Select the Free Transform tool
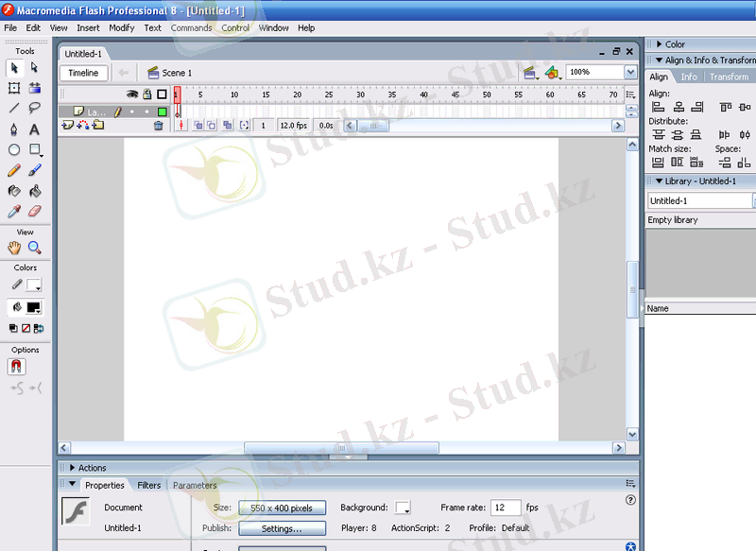Image resolution: width=756 pixels, height=551 pixels. click(14, 88)
